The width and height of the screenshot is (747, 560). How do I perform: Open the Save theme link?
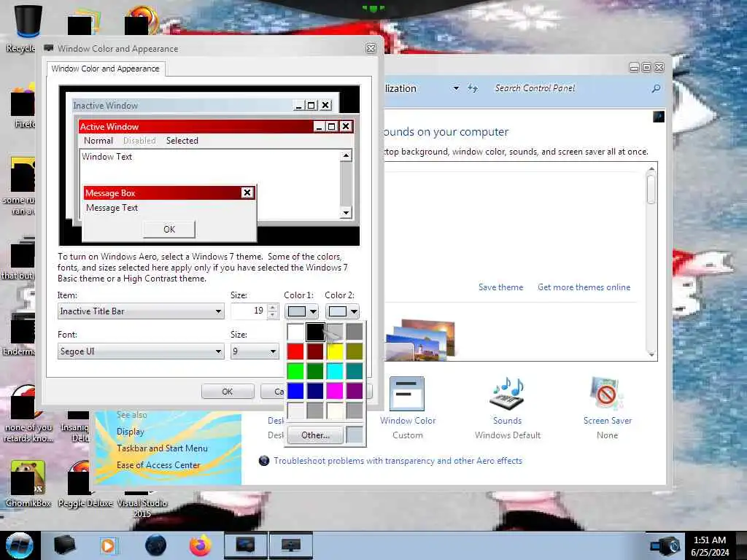pos(500,287)
